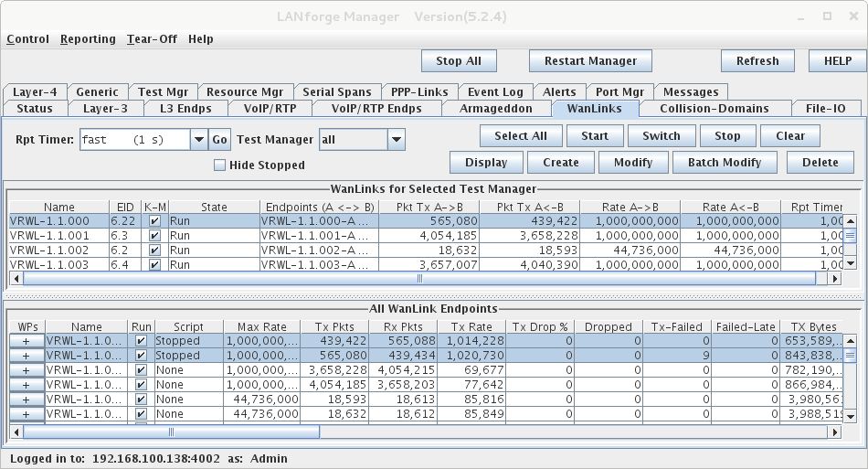868x469 pixels.
Task: Expand WPs plus for endpoint with Tx Pkts 439,422
Action: (26, 341)
